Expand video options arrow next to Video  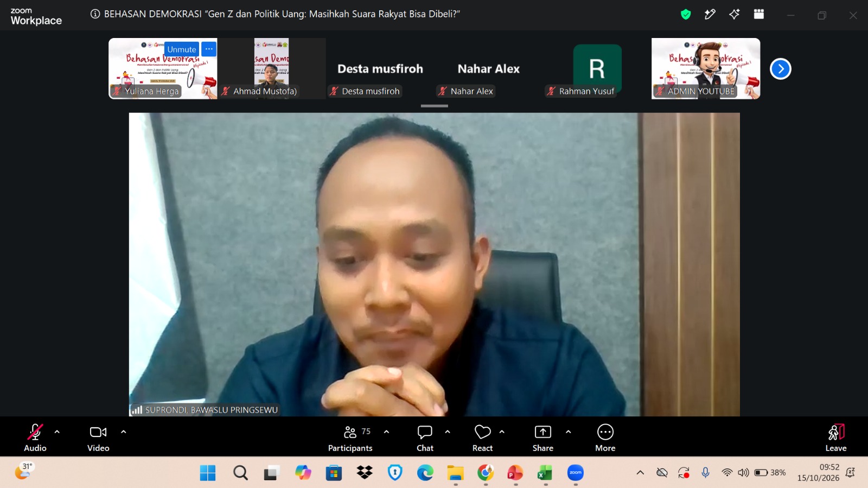124,432
